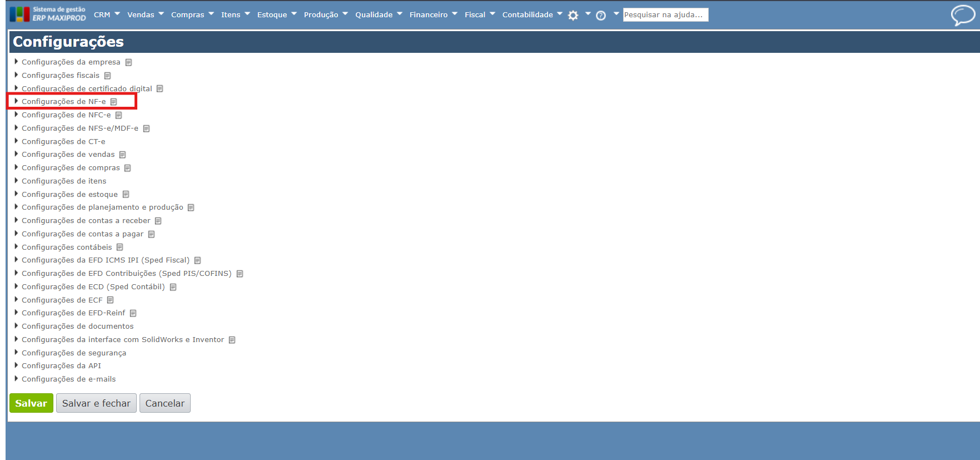Click document icon next to NFC-e settings
980x460 pixels.
118,115
